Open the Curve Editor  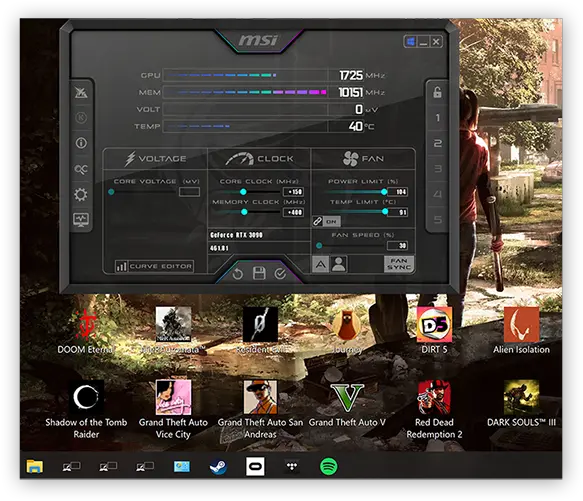tap(154, 266)
